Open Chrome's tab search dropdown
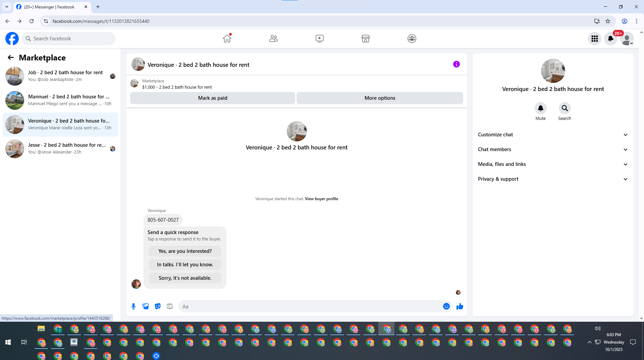The width and height of the screenshot is (644, 360). click(7, 7)
